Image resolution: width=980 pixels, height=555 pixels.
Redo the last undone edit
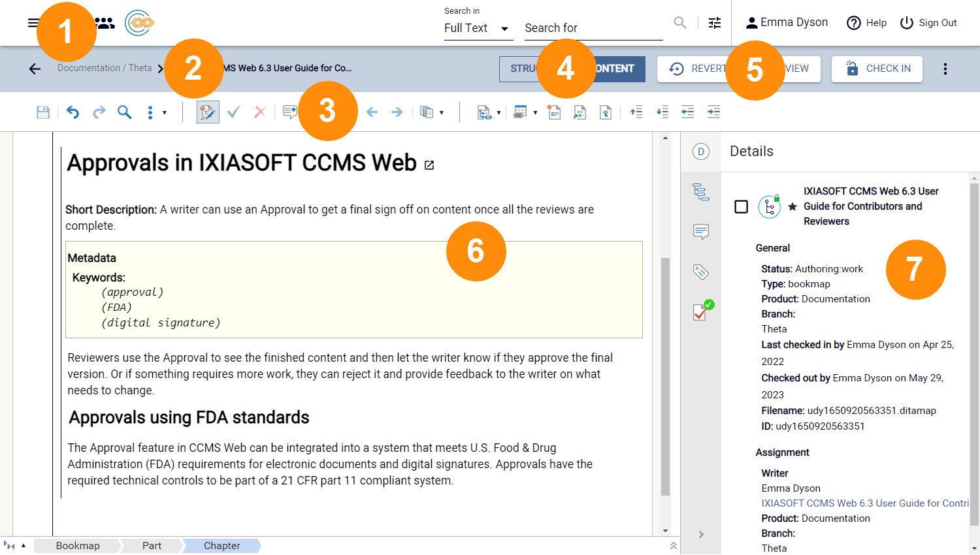point(99,112)
